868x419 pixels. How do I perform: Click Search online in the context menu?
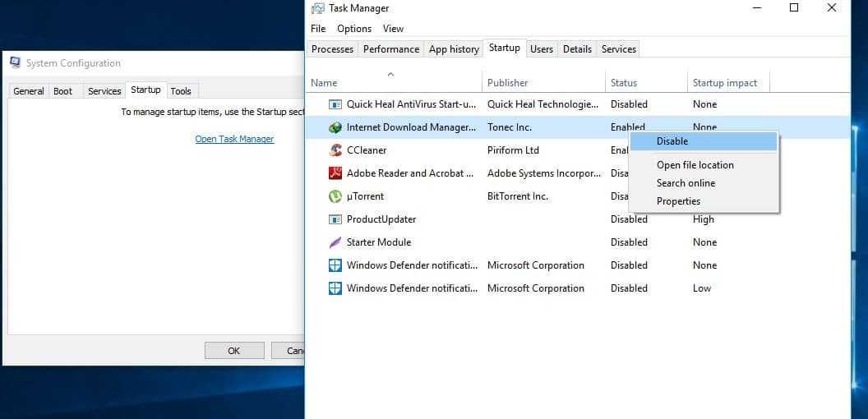point(686,183)
